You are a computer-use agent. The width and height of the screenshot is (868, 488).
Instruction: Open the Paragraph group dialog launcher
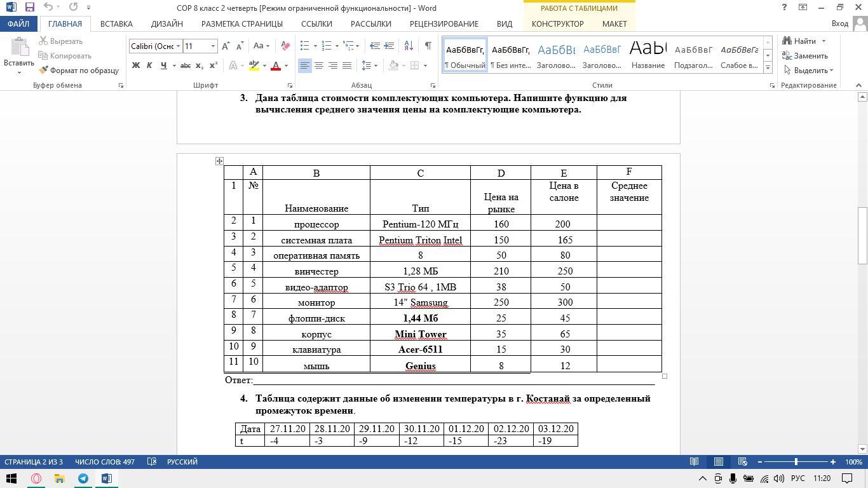coord(433,85)
